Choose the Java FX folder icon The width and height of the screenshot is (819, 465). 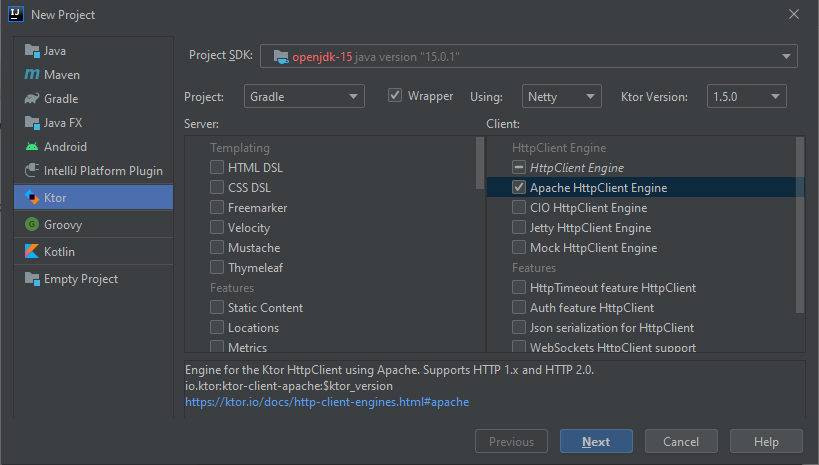tap(32, 123)
